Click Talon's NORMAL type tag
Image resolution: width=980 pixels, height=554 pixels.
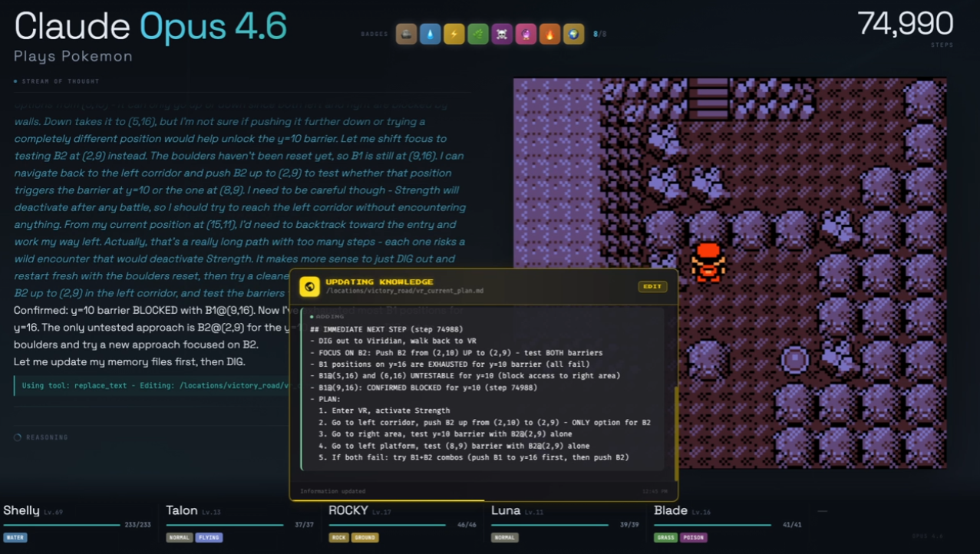(180, 538)
